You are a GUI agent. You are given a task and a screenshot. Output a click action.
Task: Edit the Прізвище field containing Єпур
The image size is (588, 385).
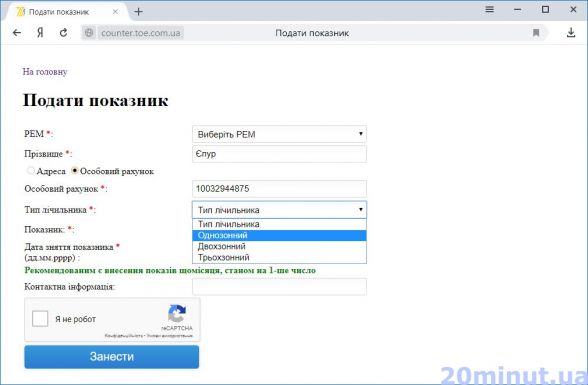coord(279,154)
